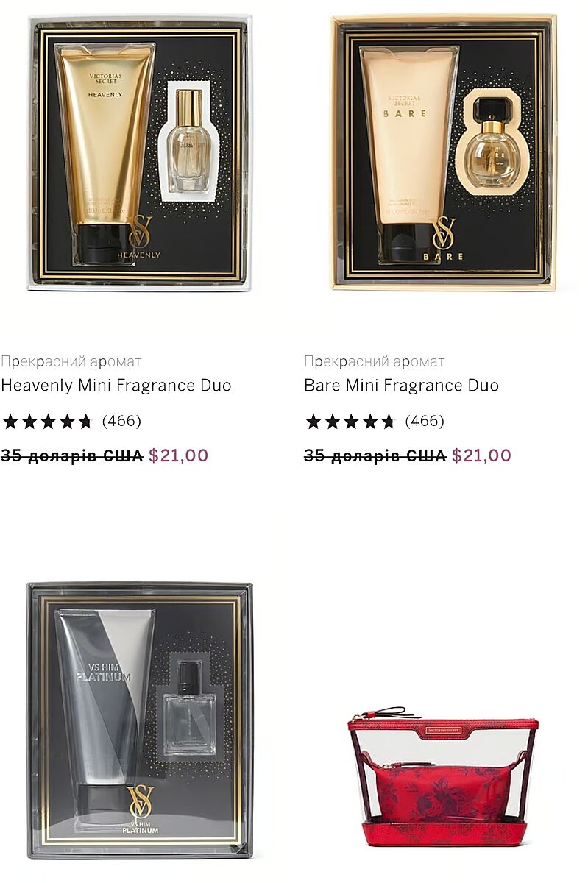Click the category label above Heavenly Mini Fragrance Duo
Viewport: 588px width, 883px height.
coord(71,361)
